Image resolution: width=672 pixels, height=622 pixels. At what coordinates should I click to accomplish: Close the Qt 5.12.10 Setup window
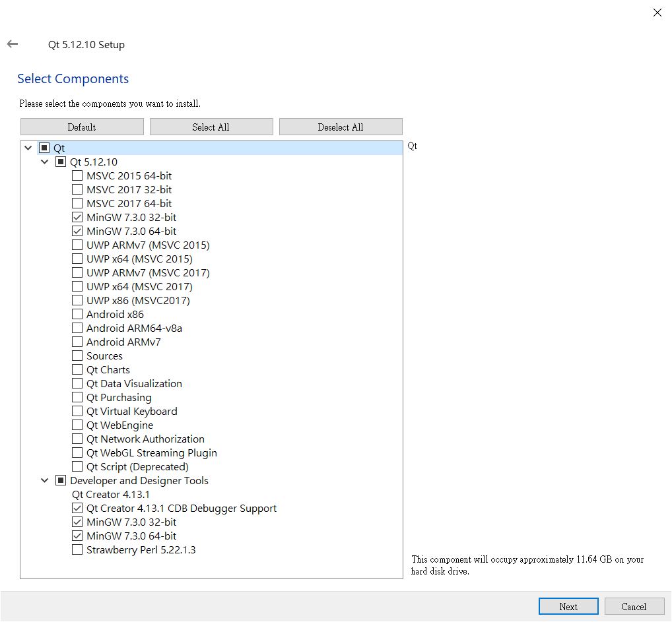tap(657, 13)
